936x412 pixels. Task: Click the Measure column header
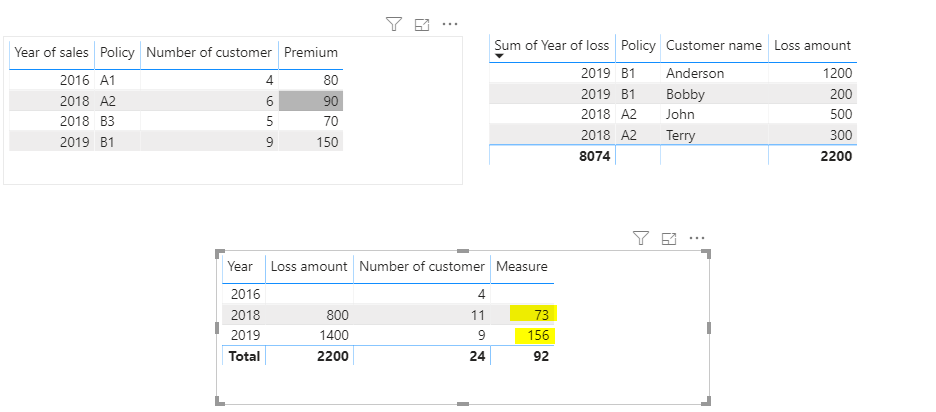522,266
